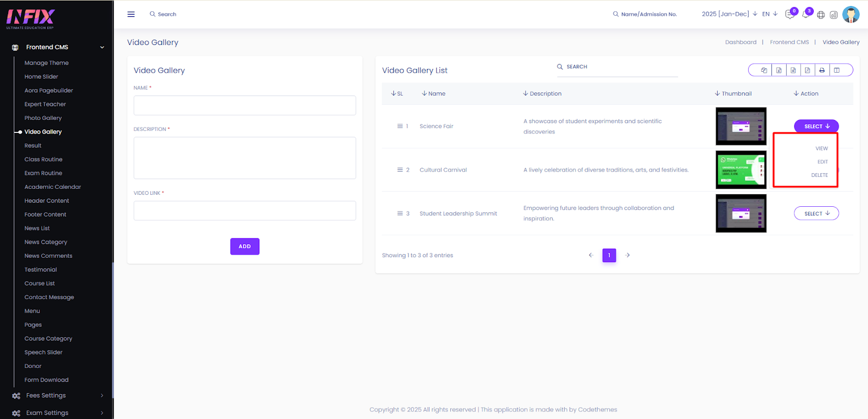Open Expert Teacher in sidebar
Screen dimensions: 868x419
coord(45,104)
